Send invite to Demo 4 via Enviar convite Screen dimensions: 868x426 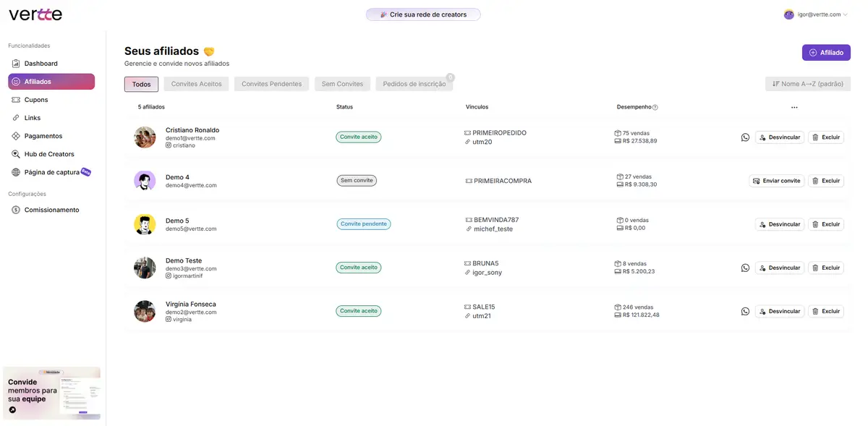pyautogui.click(x=777, y=180)
